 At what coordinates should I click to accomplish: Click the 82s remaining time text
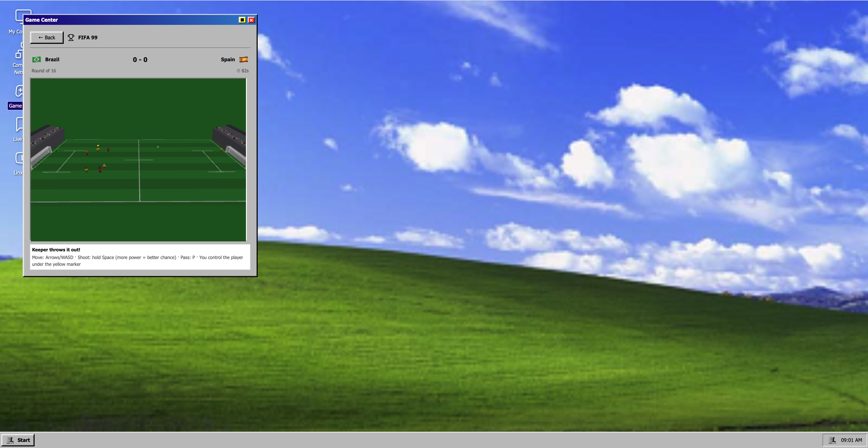point(245,71)
